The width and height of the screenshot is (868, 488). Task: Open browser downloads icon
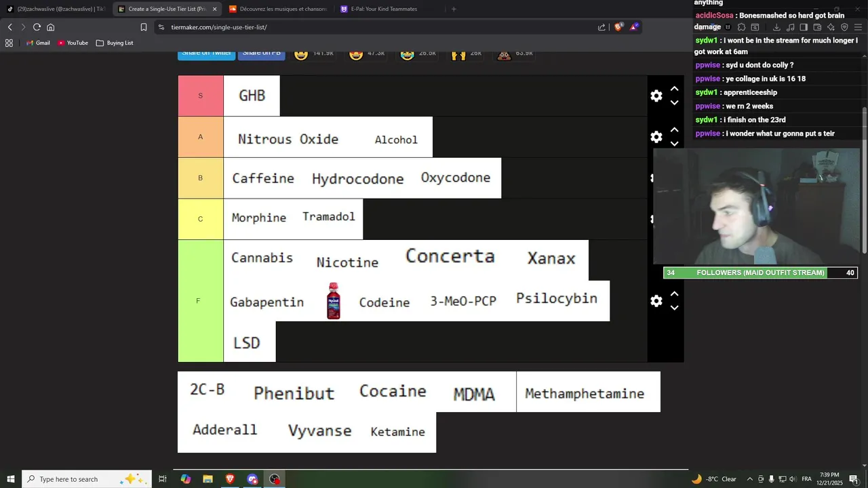click(776, 27)
